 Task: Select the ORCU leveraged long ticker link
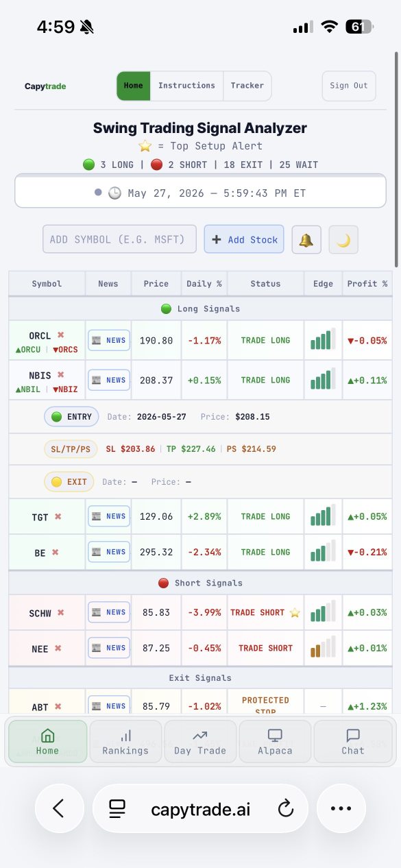(x=28, y=350)
